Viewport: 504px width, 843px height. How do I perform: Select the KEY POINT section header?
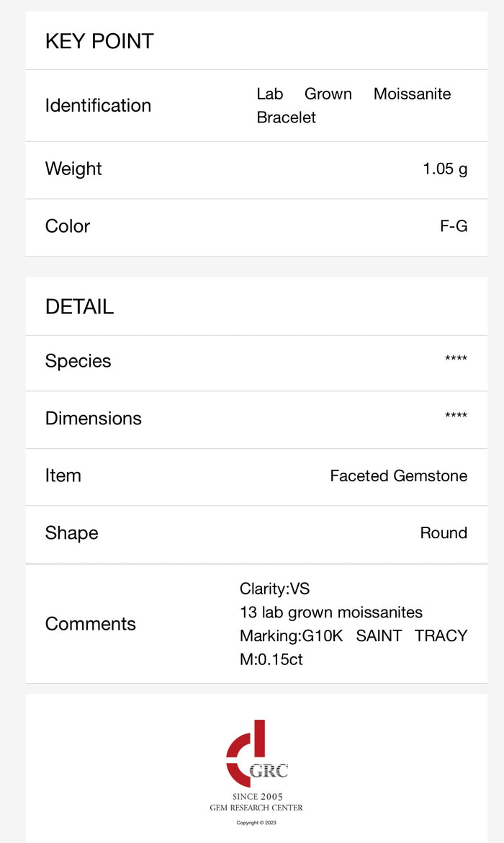coord(99,41)
